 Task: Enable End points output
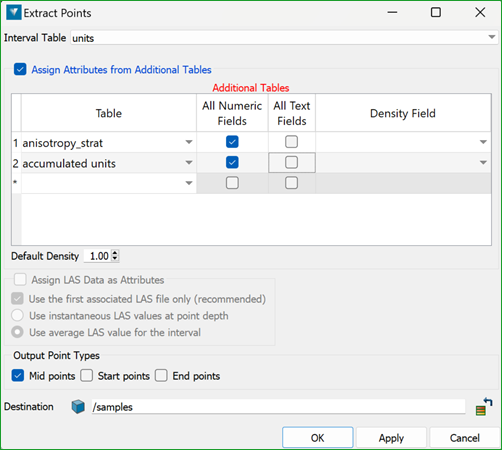tap(161, 375)
